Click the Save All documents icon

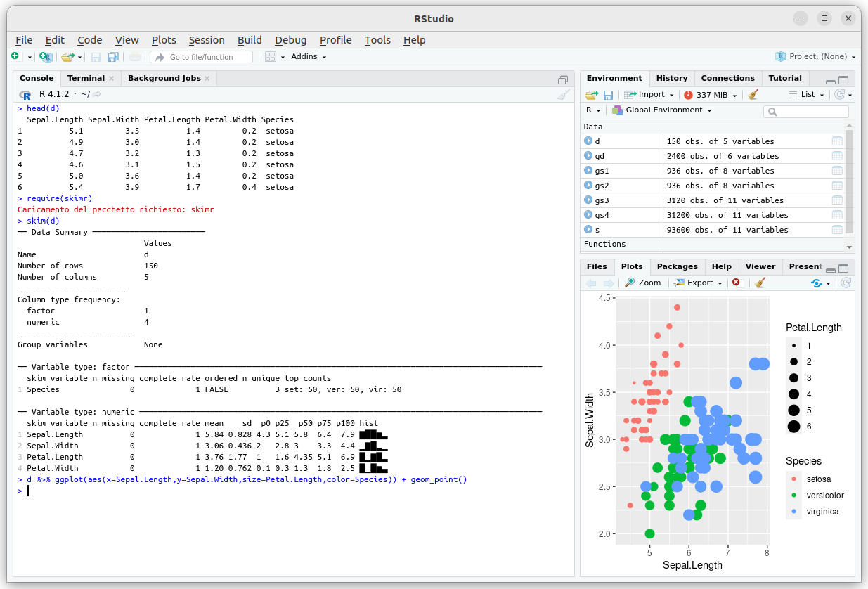point(112,56)
